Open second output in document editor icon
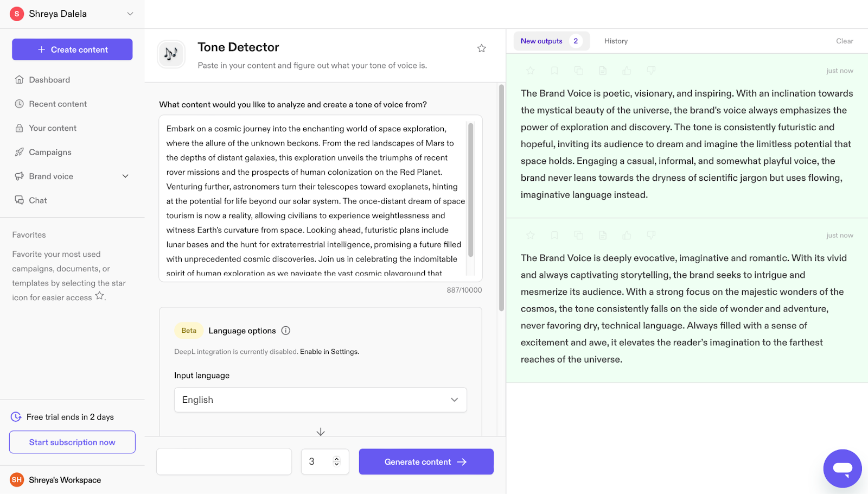868x494 pixels. [x=603, y=235]
